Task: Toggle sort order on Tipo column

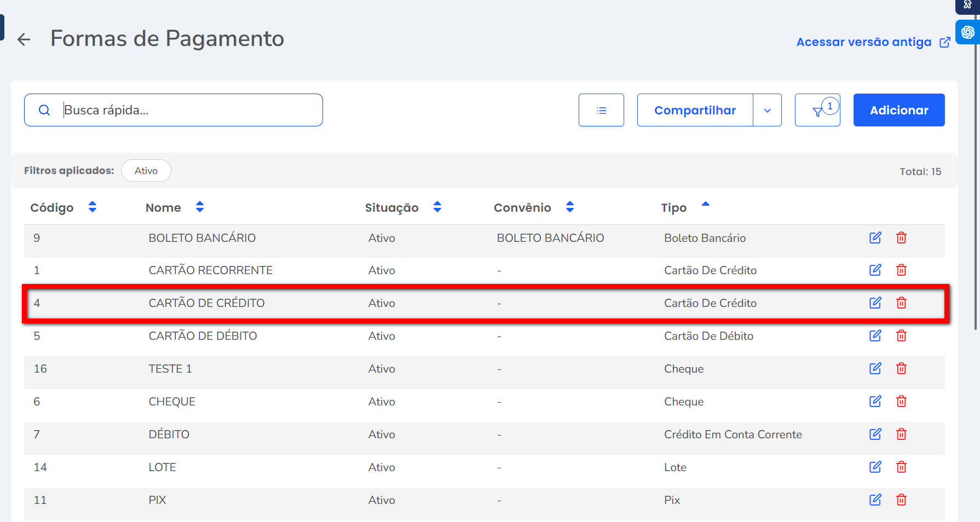Action: pyautogui.click(x=705, y=205)
